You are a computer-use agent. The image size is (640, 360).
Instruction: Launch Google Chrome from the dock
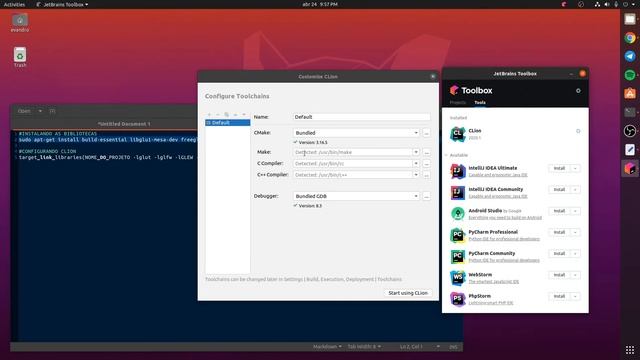[x=630, y=38]
